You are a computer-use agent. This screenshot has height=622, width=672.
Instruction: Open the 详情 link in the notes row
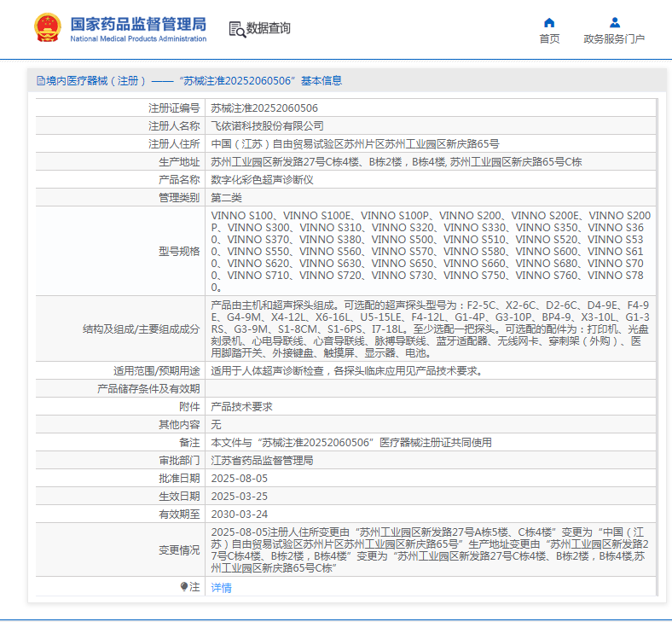(x=221, y=587)
